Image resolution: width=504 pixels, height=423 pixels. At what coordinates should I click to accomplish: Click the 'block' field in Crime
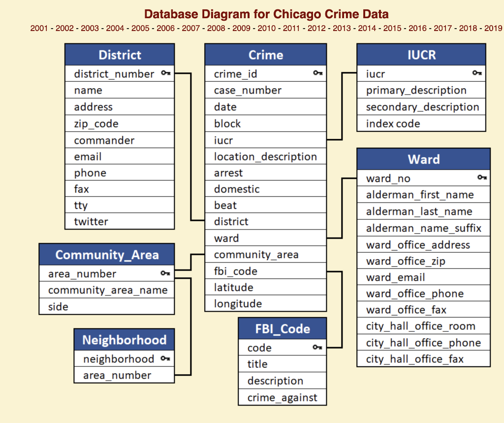[265, 124]
